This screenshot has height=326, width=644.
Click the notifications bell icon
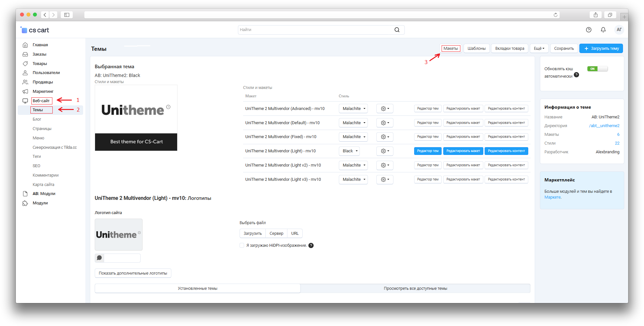pos(603,30)
